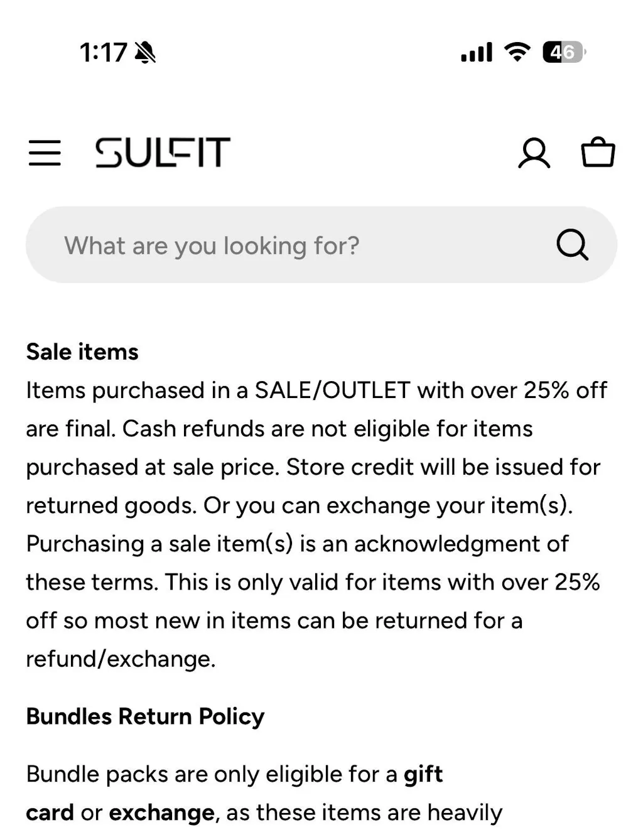Open the account profile icon

click(534, 153)
